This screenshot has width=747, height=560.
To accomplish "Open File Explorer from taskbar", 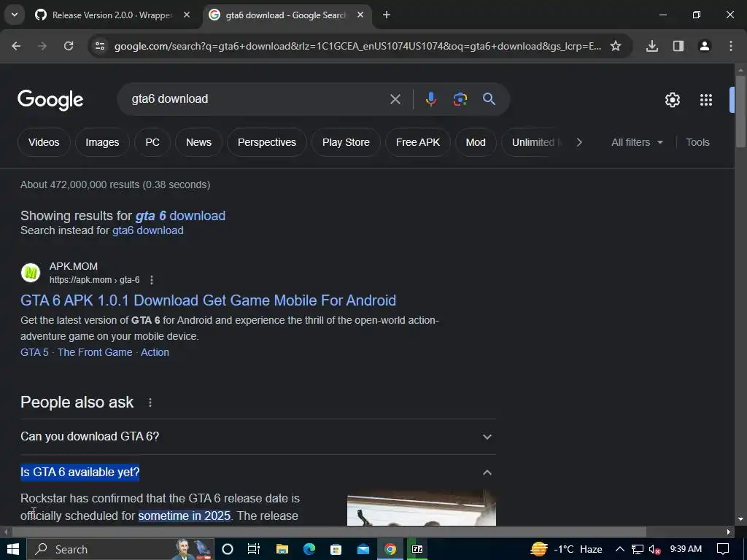I will pos(282,550).
